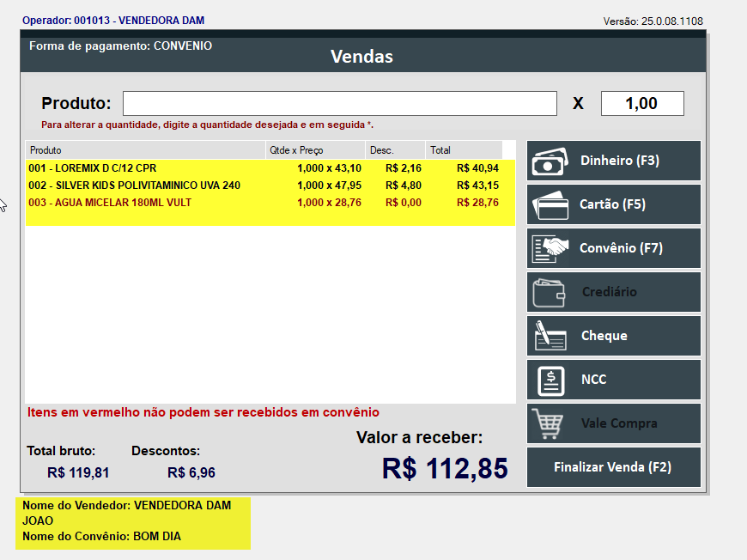
Task: Click the shopping cart icon for Vale Compra
Action: [x=548, y=423]
